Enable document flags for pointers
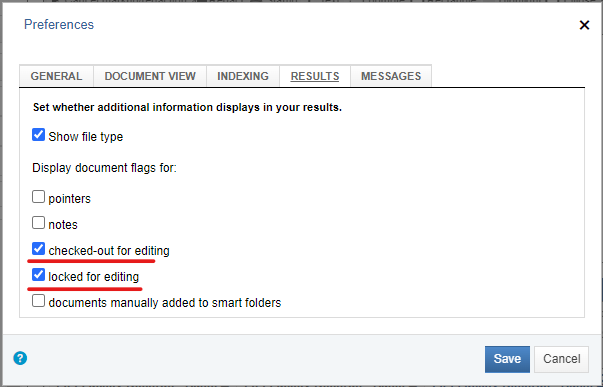Screen dimensions: 603x387 tap(38, 197)
